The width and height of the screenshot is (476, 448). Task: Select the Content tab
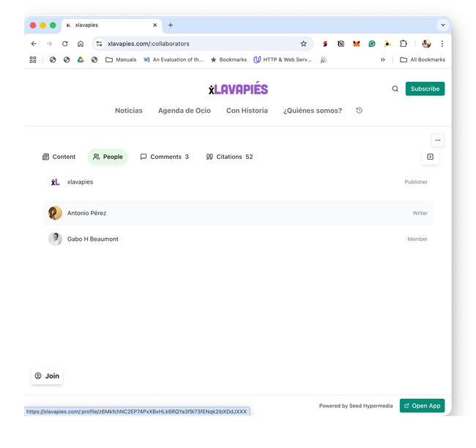pos(59,157)
